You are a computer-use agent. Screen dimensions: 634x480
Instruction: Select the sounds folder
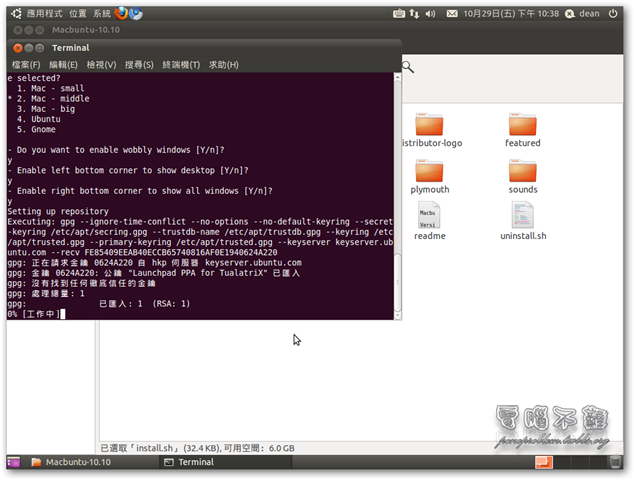(x=522, y=176)
